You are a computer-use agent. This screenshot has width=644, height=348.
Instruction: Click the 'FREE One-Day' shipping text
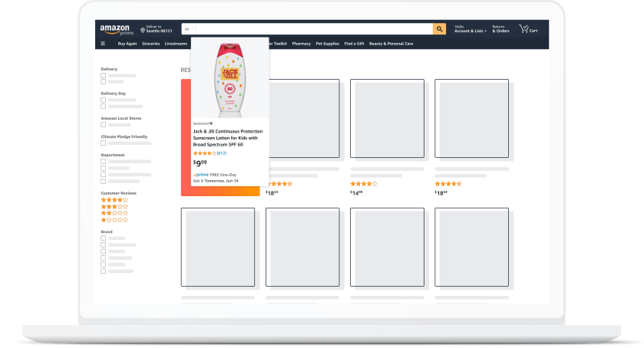click(223, 175)
